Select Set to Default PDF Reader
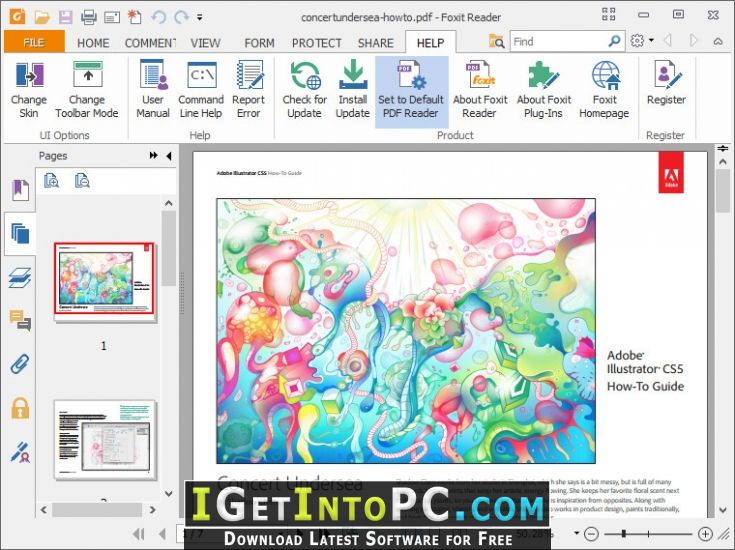This screenshot has height=550, width=735. click(411, 92)
